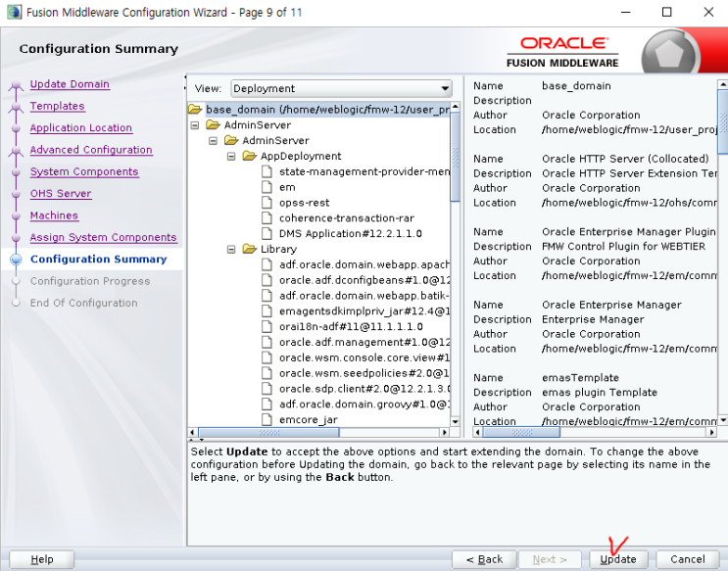Collapse the AppDeployment tree node
Image resolution: width=728 pixels, height=571 pixels.
pos(231,157)
